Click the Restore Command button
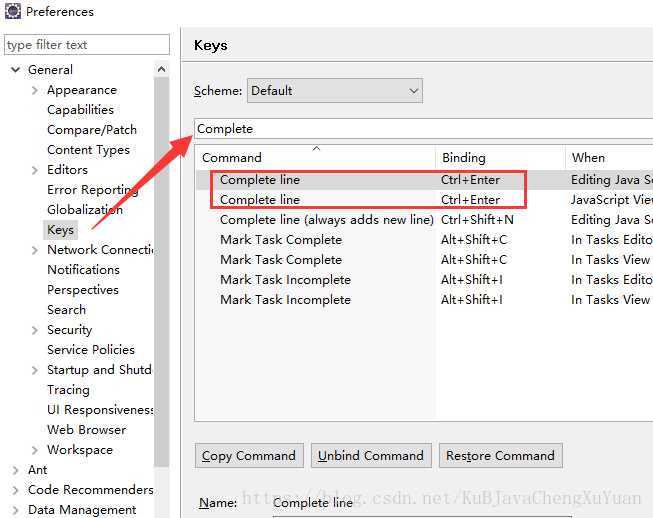 tap(501, 456)
